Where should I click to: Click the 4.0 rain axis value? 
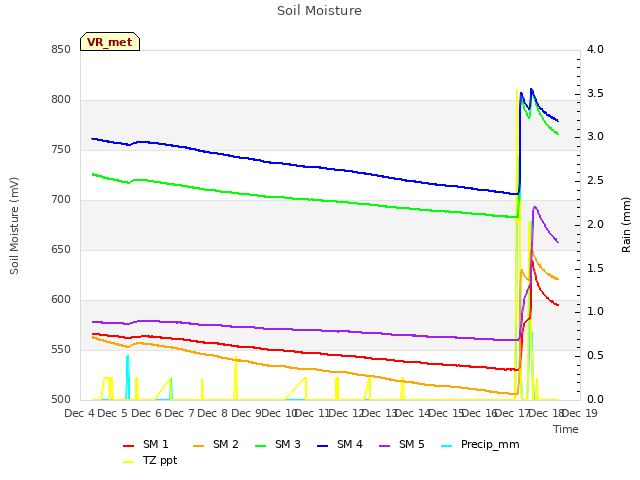[x=595, y=49]
